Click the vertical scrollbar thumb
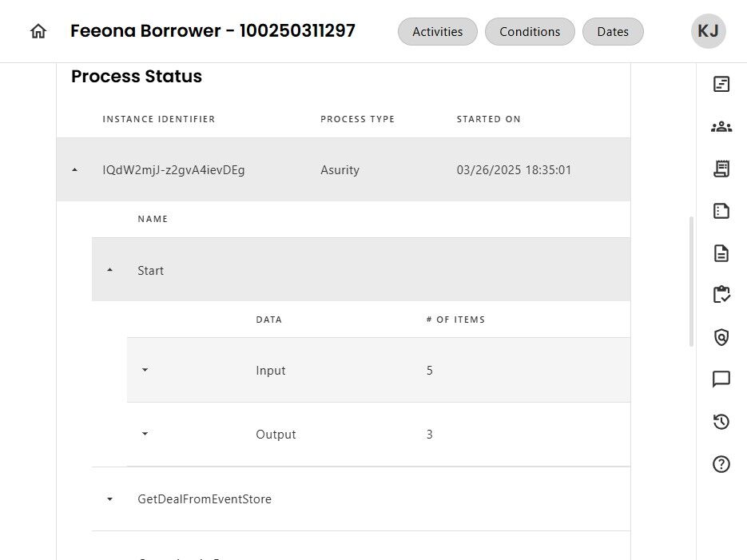747x560 pixels. coord(691,281)
